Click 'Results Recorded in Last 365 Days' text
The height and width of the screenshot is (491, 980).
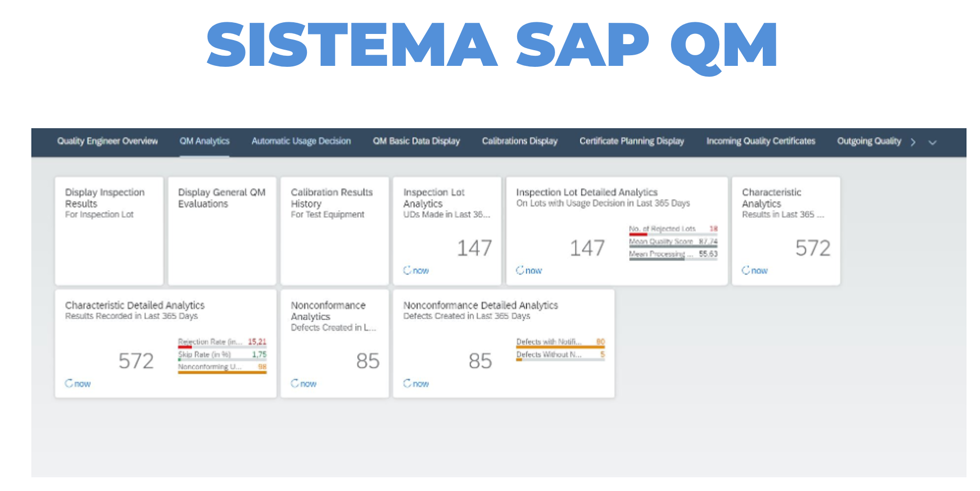131,316
